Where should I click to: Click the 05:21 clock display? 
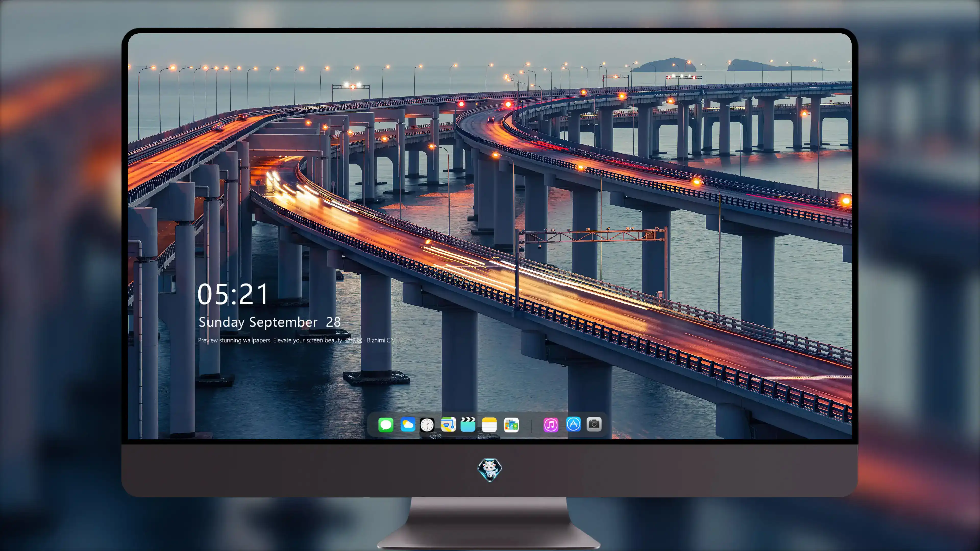pos(232,294)
